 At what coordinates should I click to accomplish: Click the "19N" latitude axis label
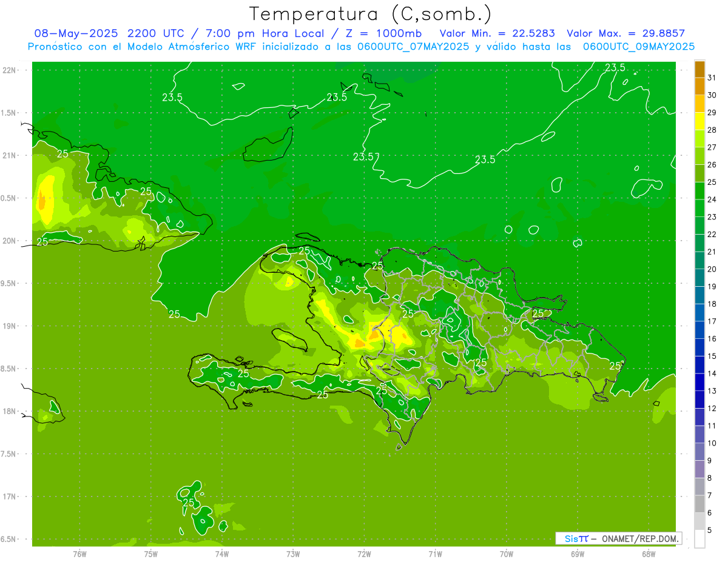click(x=10, y=326)
